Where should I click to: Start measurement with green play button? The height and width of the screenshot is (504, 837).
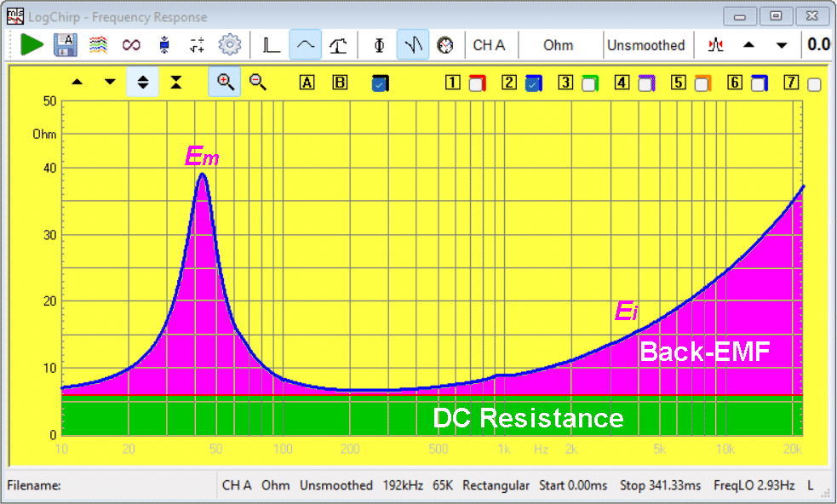click(32, 44)
